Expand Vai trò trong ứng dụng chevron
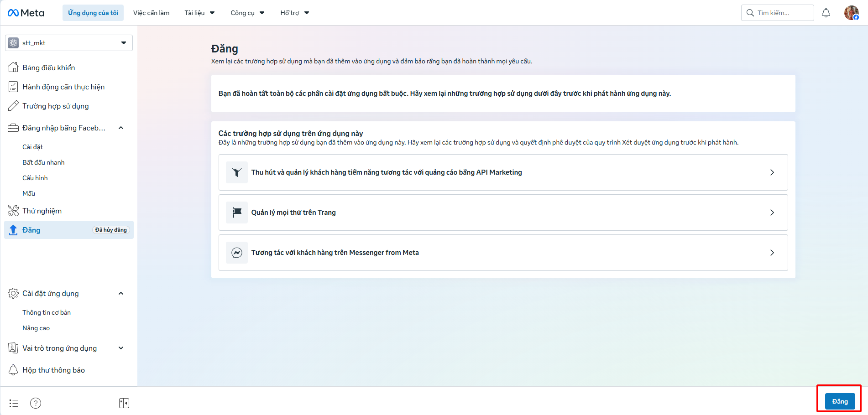The width and height of the screenshot is (868, 415). pyautogui.click(x=121, y=348)
